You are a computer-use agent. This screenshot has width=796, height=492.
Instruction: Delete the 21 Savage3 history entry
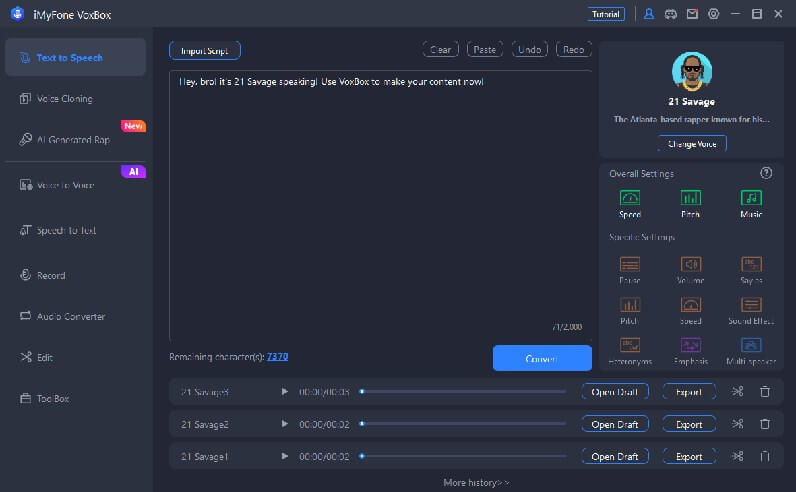point(765,391)
